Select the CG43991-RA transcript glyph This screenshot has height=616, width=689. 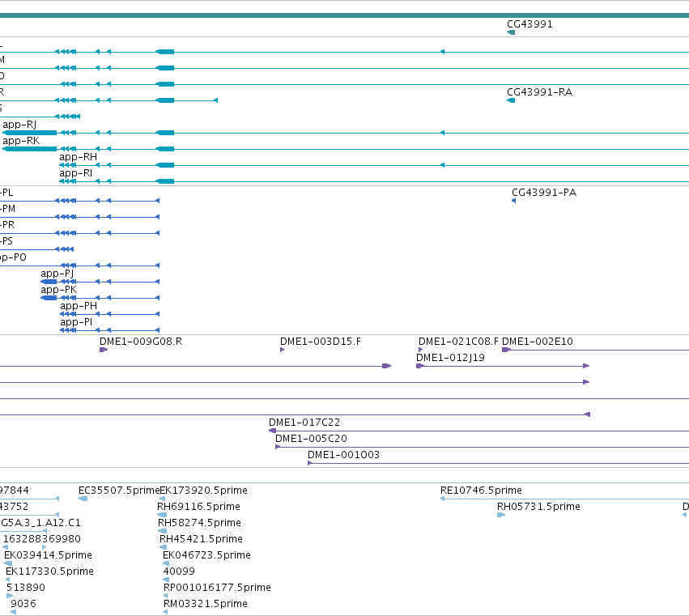pyautogui.click(x=511, y=100)
